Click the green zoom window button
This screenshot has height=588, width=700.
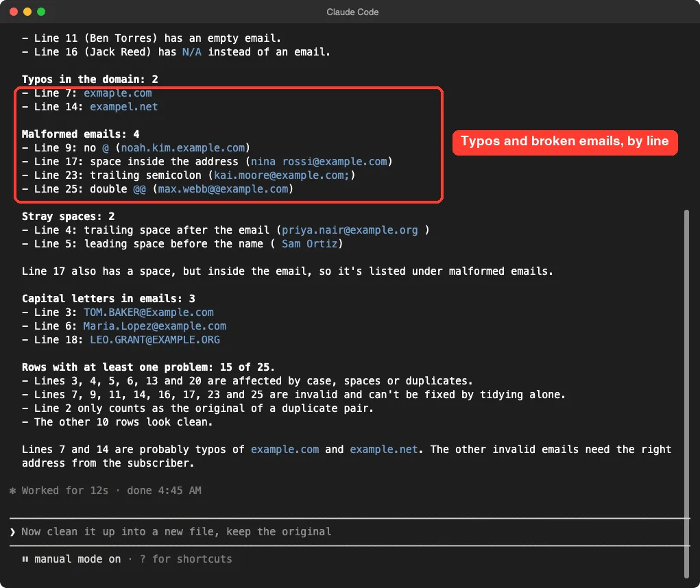click(x=41, y=12)
